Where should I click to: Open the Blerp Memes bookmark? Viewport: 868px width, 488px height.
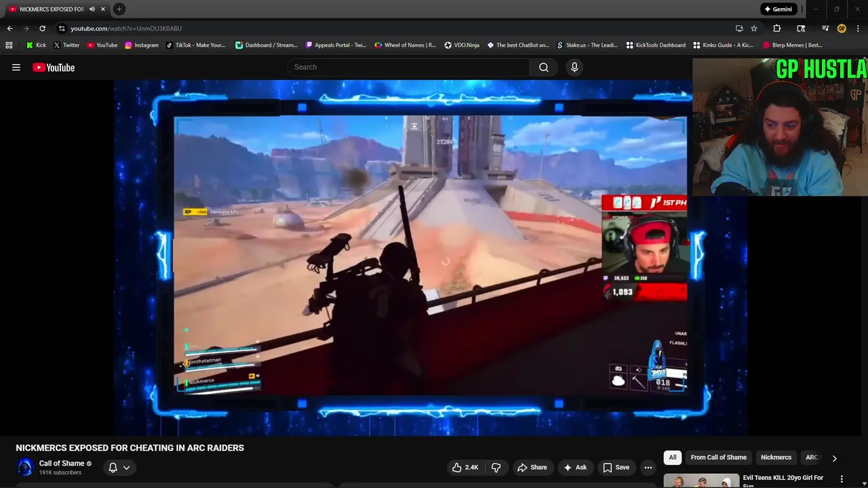point(793,45)
